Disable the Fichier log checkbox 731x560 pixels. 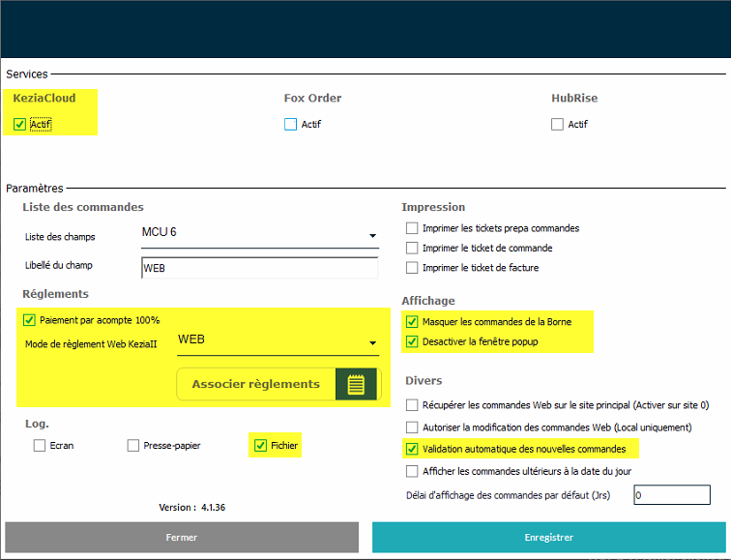point(260,446)
